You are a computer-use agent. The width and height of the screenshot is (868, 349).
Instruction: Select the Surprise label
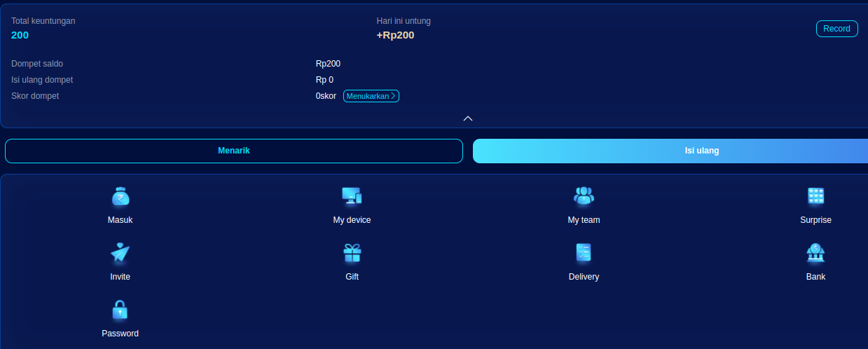click(x=815, y=220)
